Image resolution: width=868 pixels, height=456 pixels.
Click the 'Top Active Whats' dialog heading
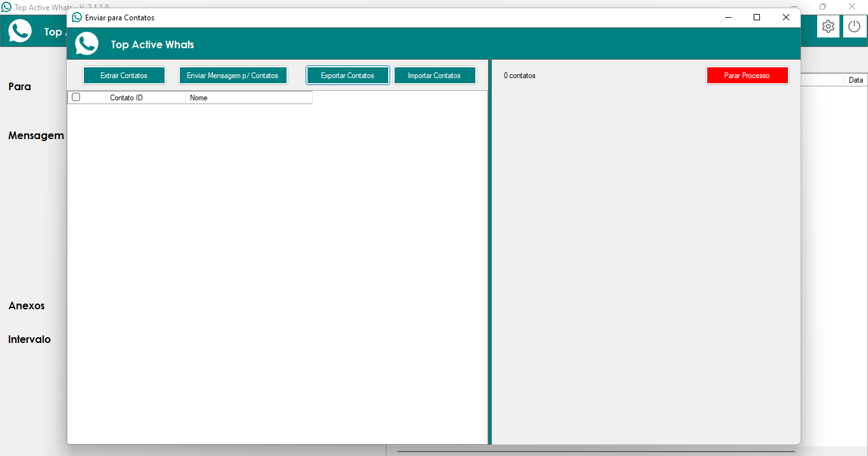point(153,44)
